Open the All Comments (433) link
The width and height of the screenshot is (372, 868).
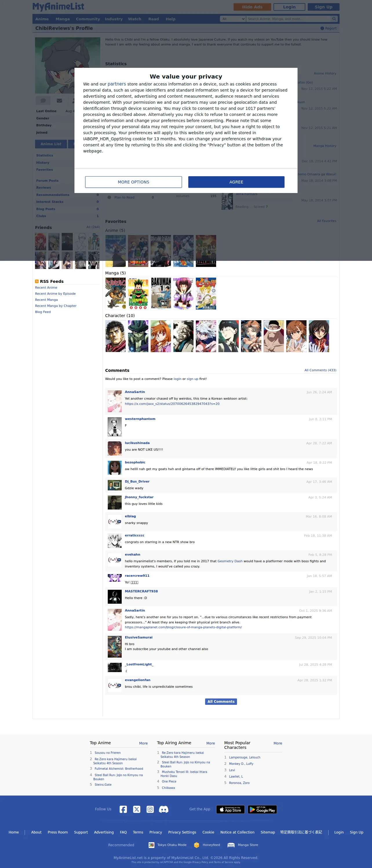[x=320, y=370]
